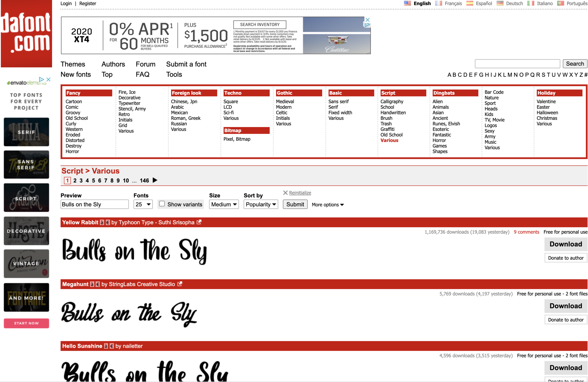Image resolution: width=588 pixels, height=382 pixels.
Task: Open the Sort by Popularity dropdown
Action: [261, 204]
